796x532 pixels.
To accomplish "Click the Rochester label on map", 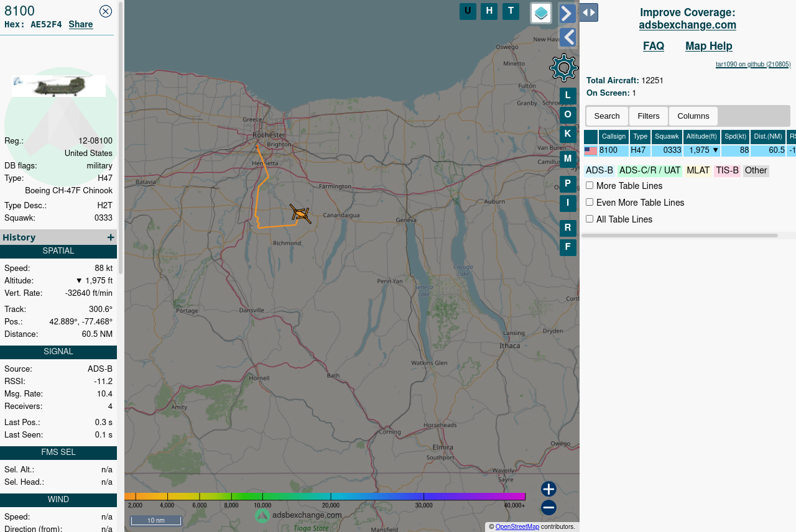I will (269, 135).
